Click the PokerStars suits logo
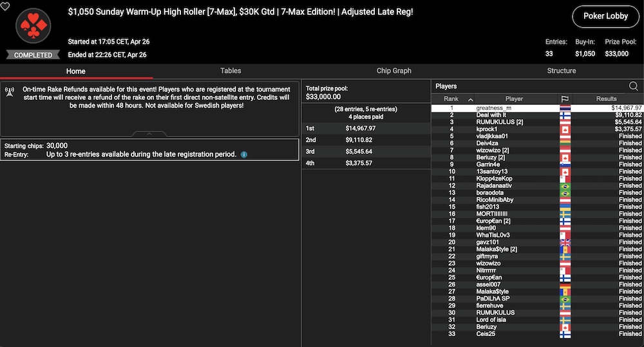644x347 pixels. click(33, 26)
